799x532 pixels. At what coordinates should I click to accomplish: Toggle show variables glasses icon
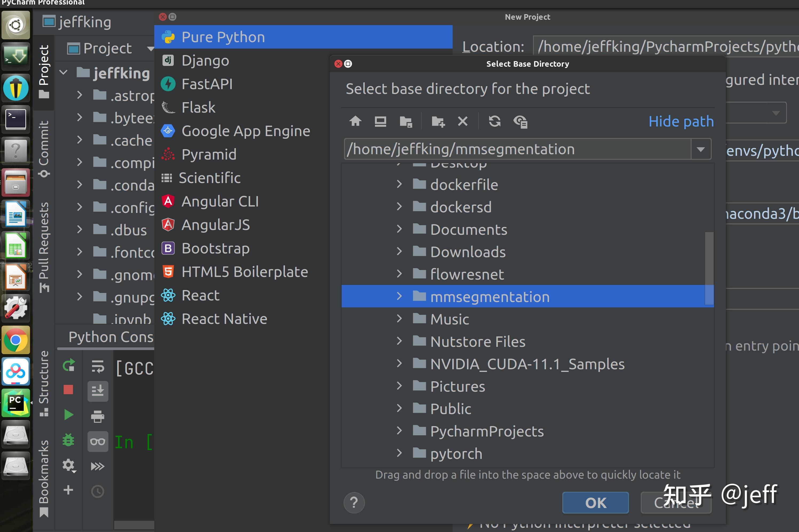pyautogui.click(x=98, y=441)
